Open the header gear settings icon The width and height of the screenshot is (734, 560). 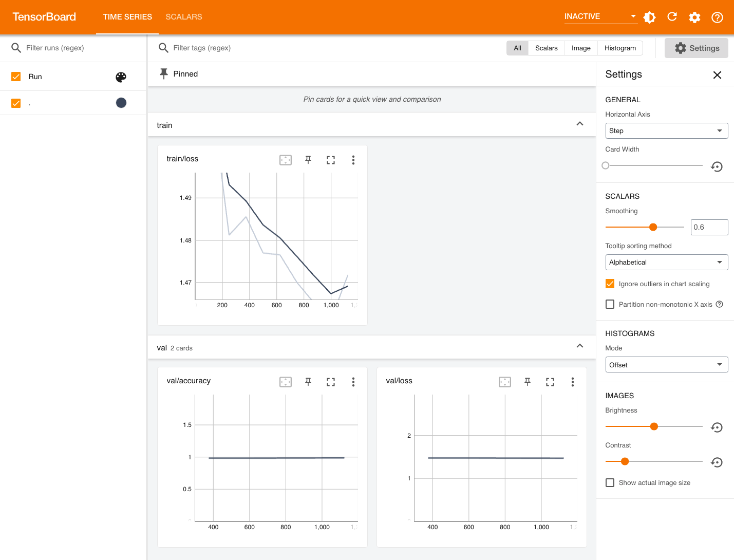coord(694,17)
